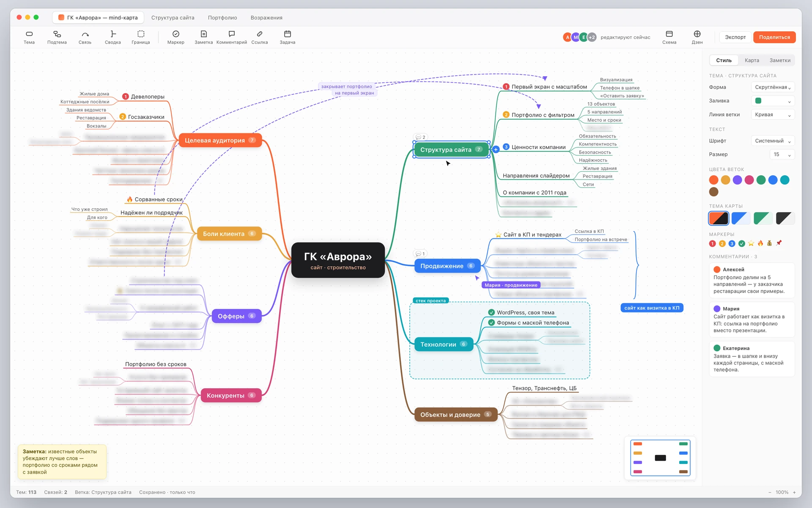Create a Задача task from toolbar
Viewport: 812px width, 508px height.
(x=288, y=37)
